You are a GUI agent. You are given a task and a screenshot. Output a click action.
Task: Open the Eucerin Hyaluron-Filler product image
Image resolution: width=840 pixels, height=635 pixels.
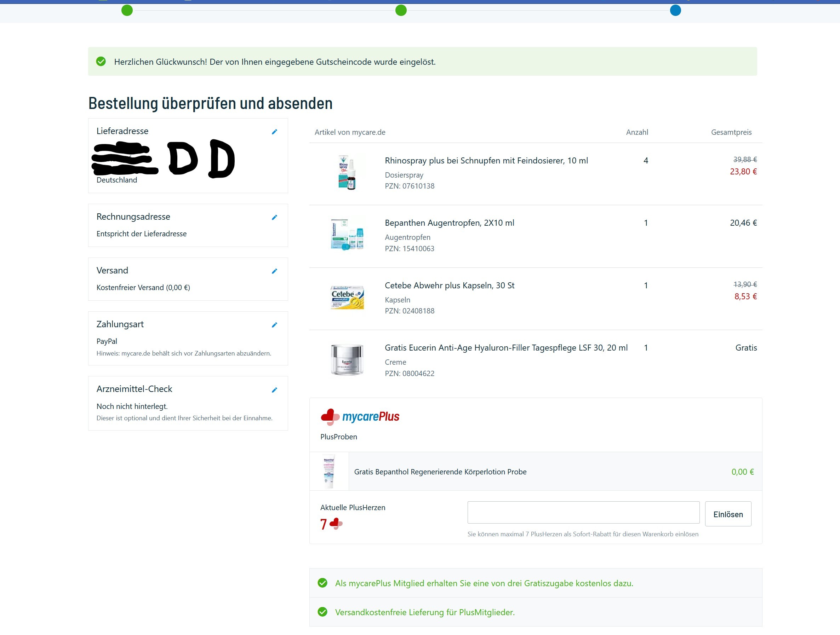pos(347,359)
